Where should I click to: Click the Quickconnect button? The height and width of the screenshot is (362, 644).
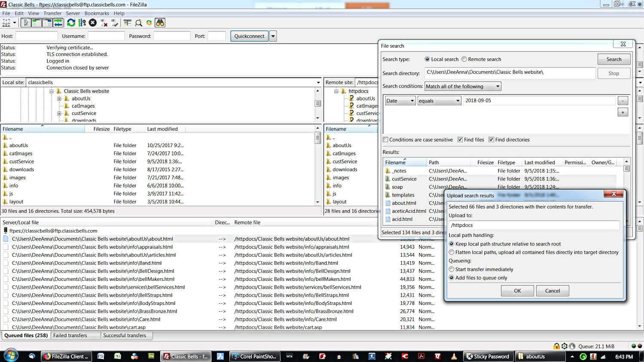point(249,36)
